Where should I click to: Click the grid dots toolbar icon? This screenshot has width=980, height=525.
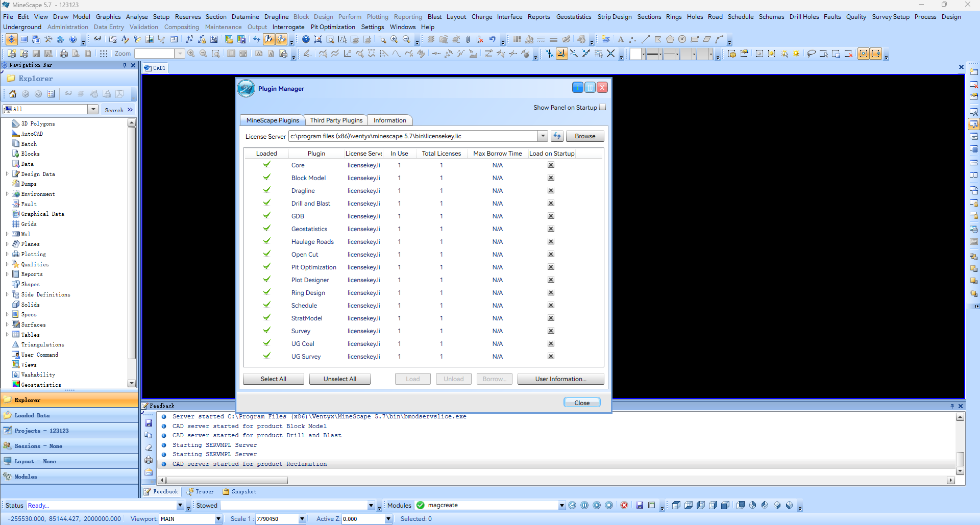pyautogui.click(x=104, y=54)
